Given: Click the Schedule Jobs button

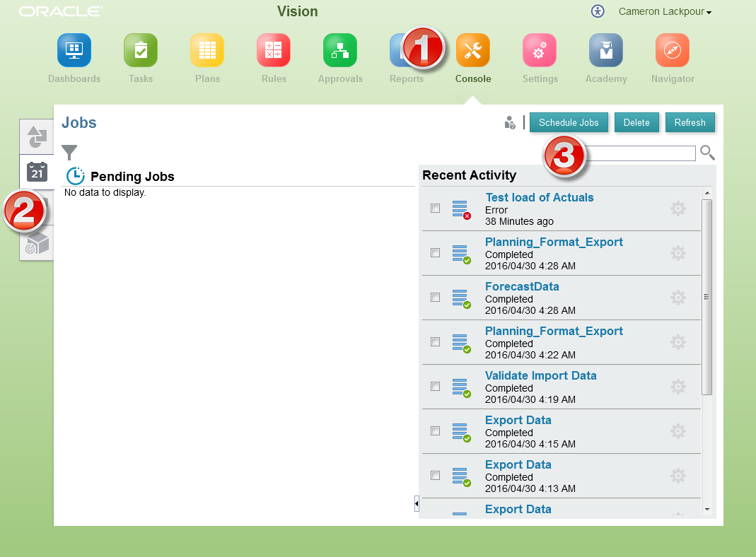Looking at the screenshot, I should [569, 122].
